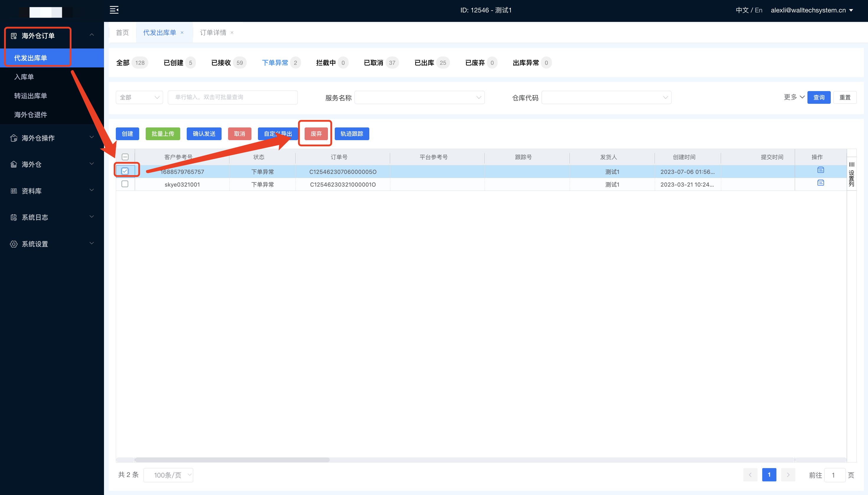Select the 已取消 status tab

(381, 63)
